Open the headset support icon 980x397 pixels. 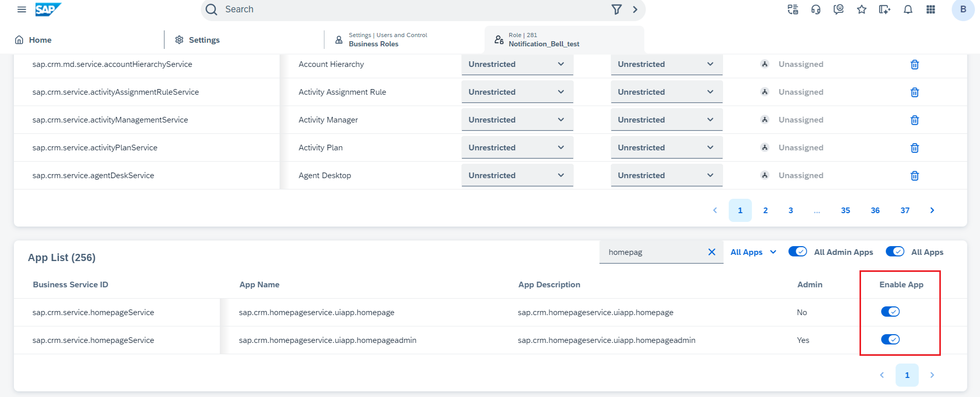click(x=816, y=9)
